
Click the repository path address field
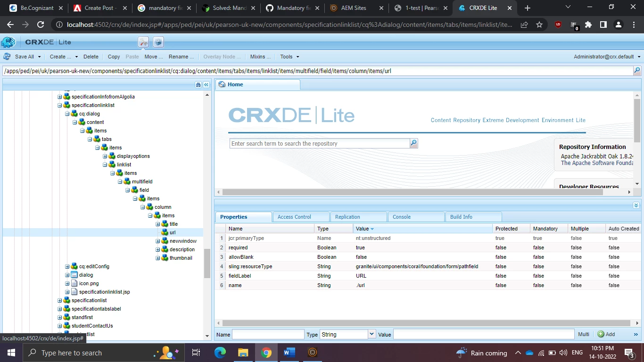coord(318,71)
